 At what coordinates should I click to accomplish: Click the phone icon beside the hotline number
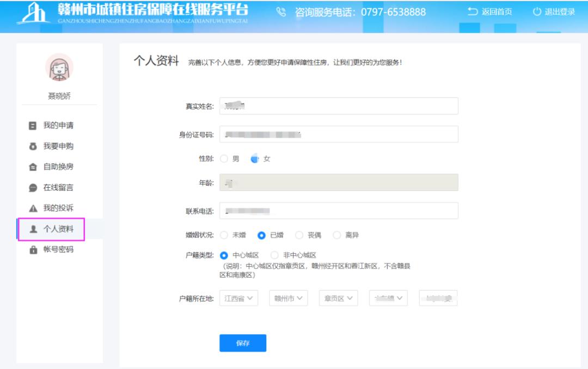click(x=281, y=11)
